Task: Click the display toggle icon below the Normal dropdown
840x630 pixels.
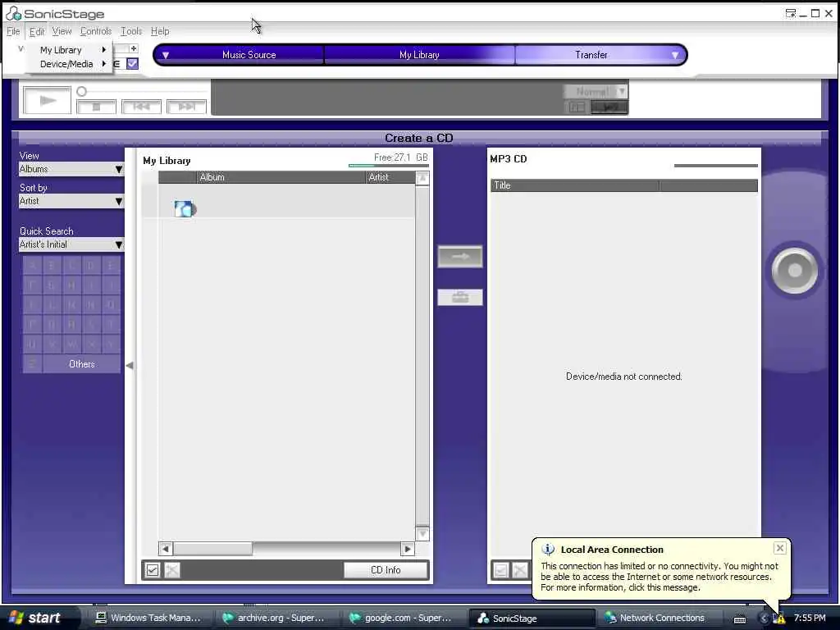Action: pyautogui.click(x=577, y=107)
